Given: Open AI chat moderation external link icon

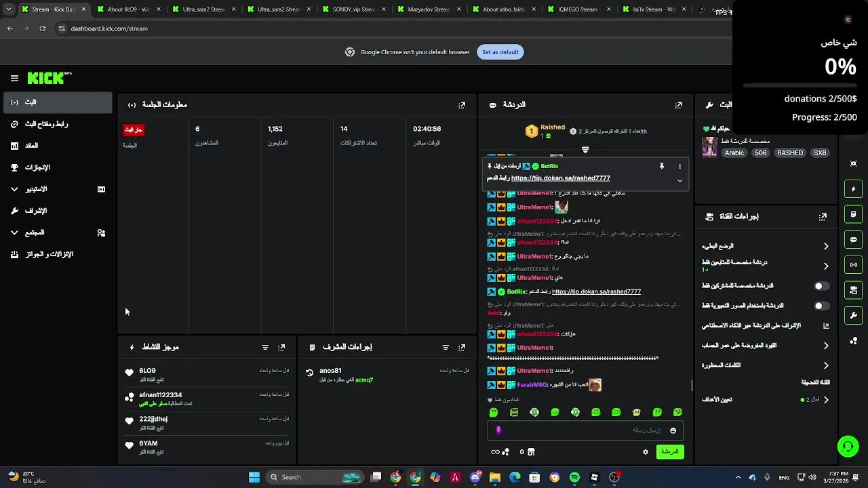Looking at the screenshot, I should tap(826, 326).
